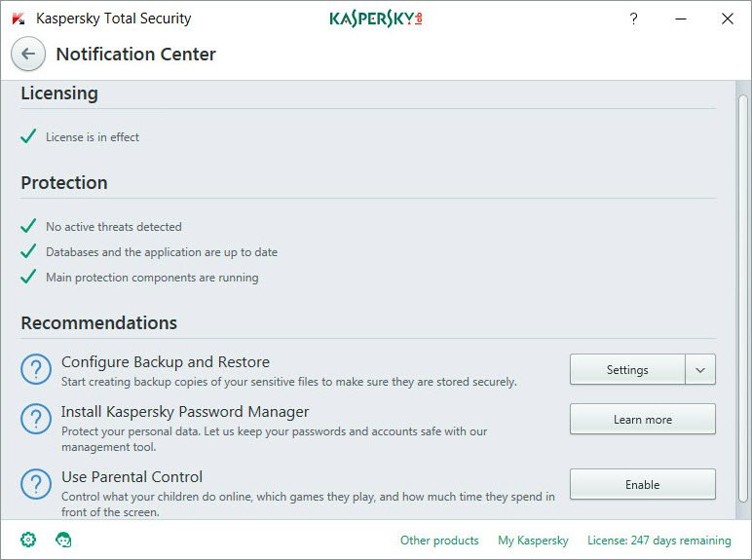Image resolution: width=752 pixels, height=560 pixels.
Task: Enable Parental Control
Action: click(642, 485)
